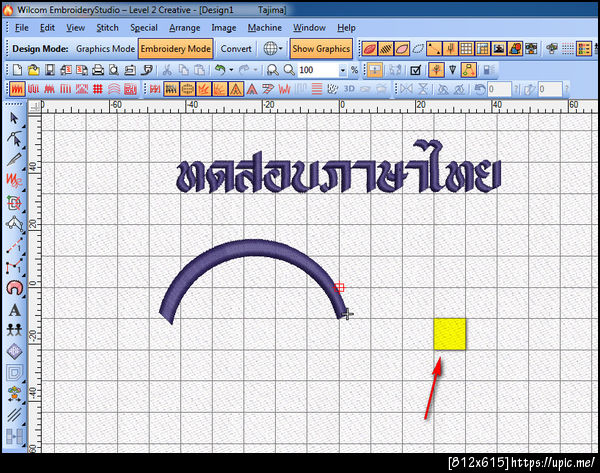Click the green Undo arrow
The width and height of the screenshot is (600, 473).
(220, 70)
